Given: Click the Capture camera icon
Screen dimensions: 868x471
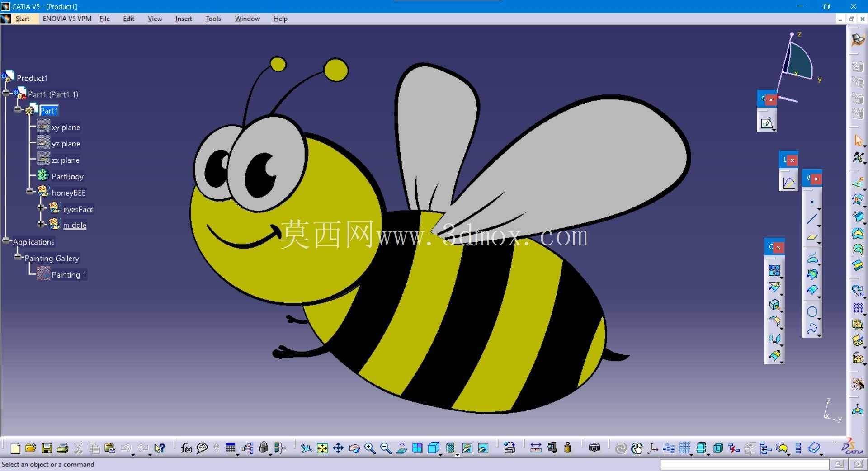Looking at the screenshot, I should point(594,448).
